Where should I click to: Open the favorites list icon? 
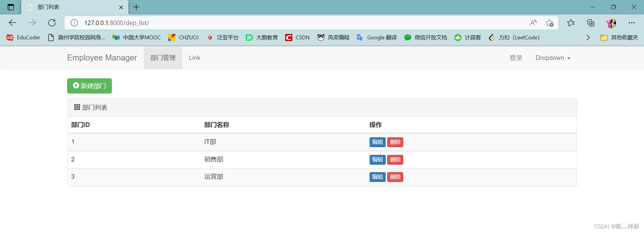tap(571, 23)
